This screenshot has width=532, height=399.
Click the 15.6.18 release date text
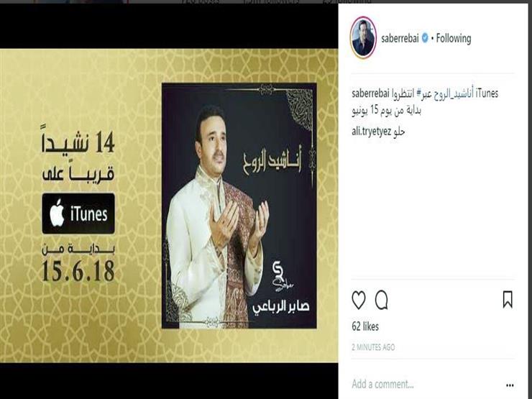tap(78, 271)
